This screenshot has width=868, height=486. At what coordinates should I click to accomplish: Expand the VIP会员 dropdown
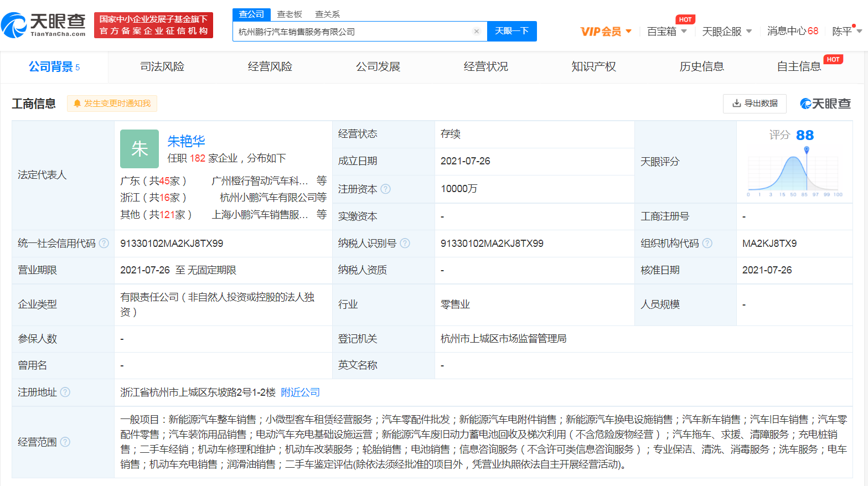606,32
